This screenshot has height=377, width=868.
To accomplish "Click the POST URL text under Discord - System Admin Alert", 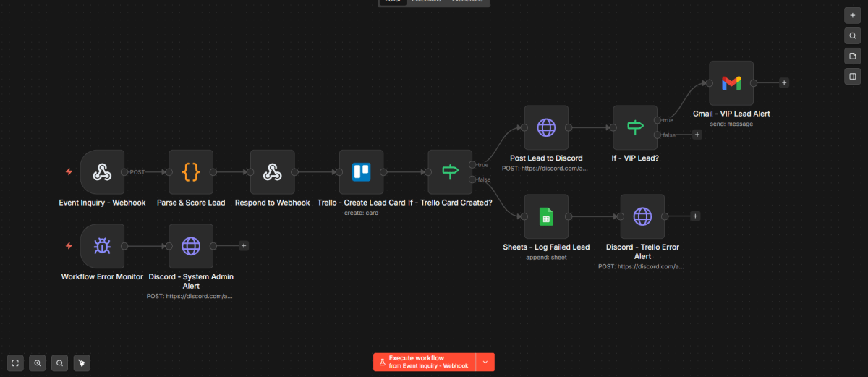I will click(x=191, y=296).
